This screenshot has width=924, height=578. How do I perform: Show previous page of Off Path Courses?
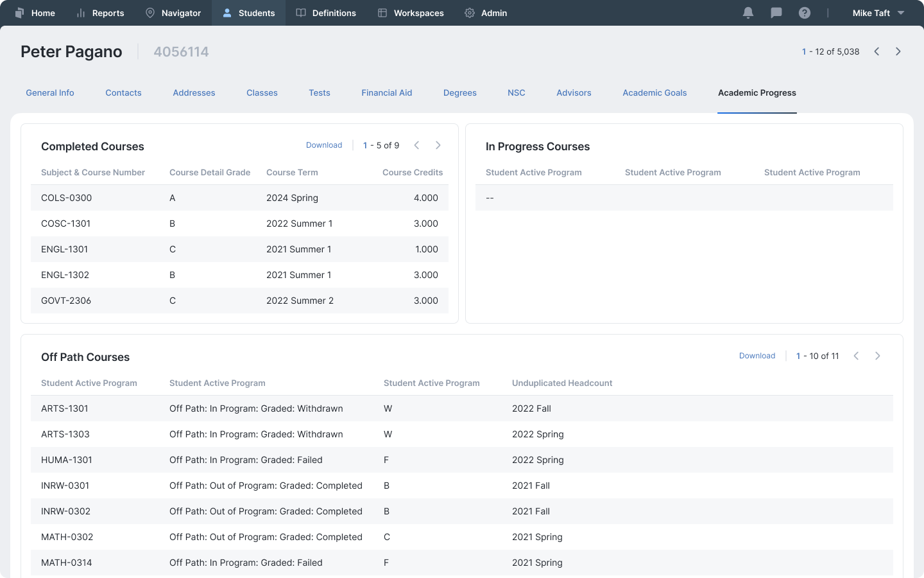pyautogui.click(x=856, y=356)
